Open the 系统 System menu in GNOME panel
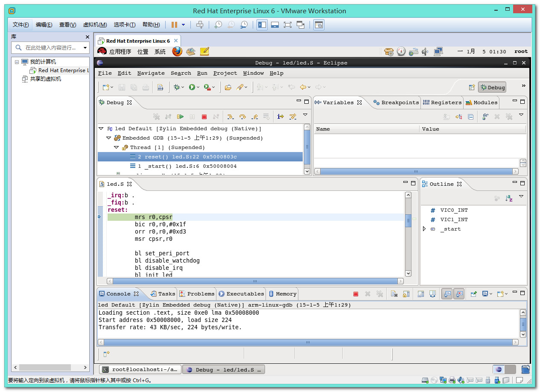This screenshot has height=392, width=540. click(160, 52)
